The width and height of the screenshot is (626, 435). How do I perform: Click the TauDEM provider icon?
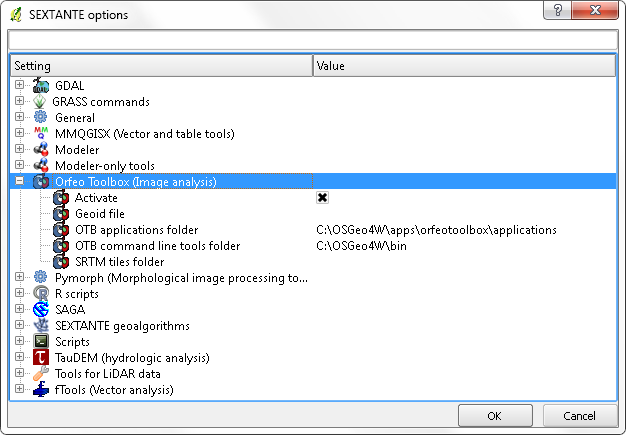coord(40,357)
